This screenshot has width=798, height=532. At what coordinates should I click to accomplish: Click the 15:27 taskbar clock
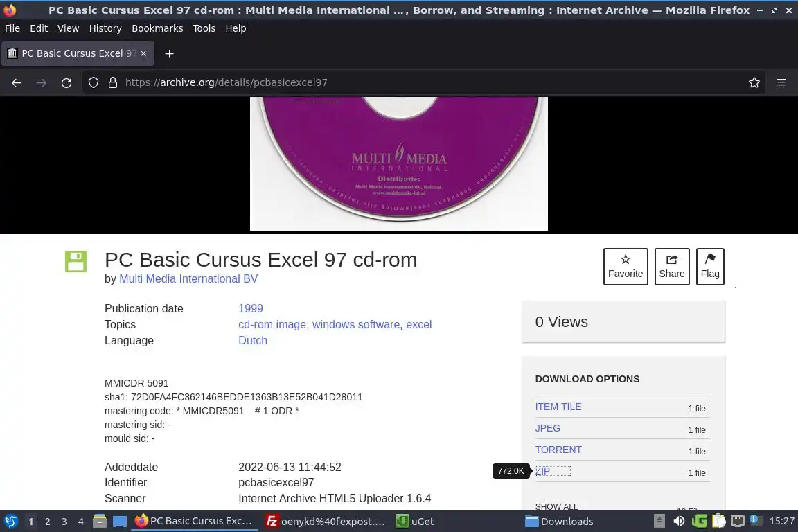pyautogui.click(x=781, y=522)
